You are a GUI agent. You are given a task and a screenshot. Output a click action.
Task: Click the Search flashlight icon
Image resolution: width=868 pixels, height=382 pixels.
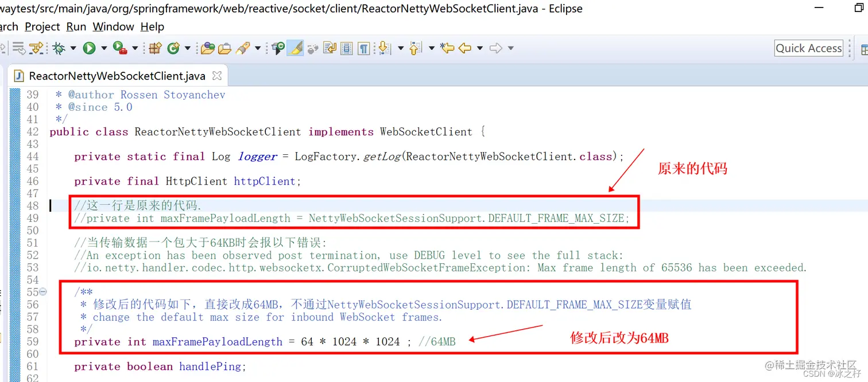[x=243, y=48]
